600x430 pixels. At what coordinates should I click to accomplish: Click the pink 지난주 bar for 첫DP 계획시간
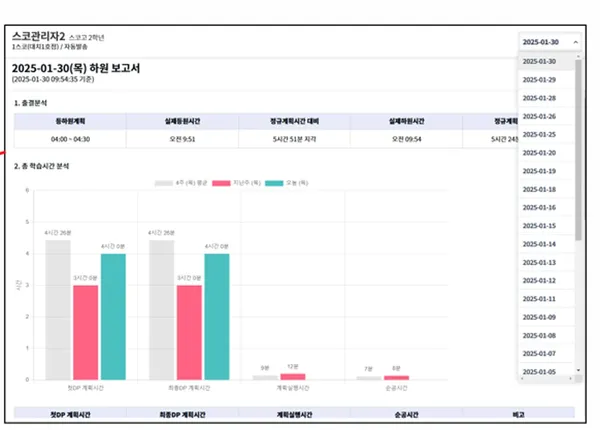tap(86, 332)
